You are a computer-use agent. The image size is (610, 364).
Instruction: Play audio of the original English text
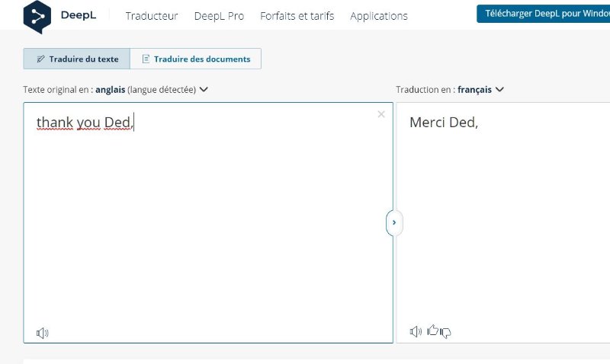pyautogui.click(x=43, y=333)
